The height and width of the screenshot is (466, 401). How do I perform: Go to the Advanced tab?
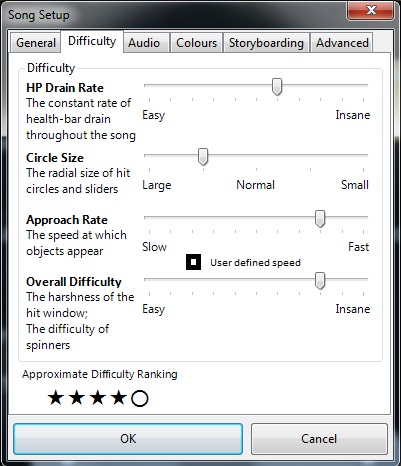pos(342,43)
